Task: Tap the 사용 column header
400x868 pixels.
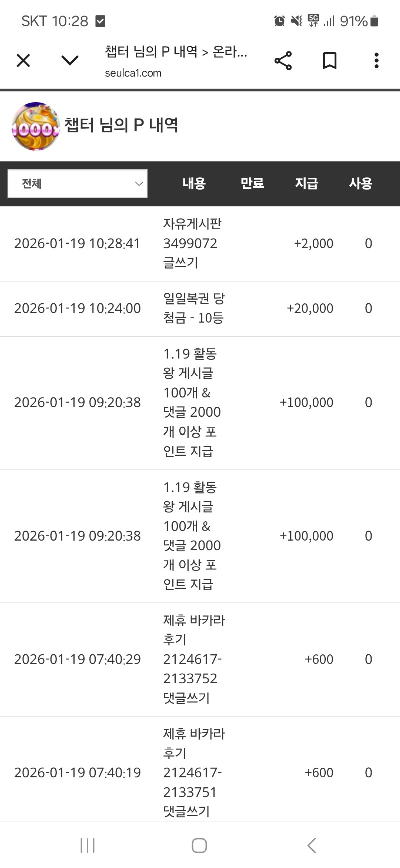Action: [361, 183]
